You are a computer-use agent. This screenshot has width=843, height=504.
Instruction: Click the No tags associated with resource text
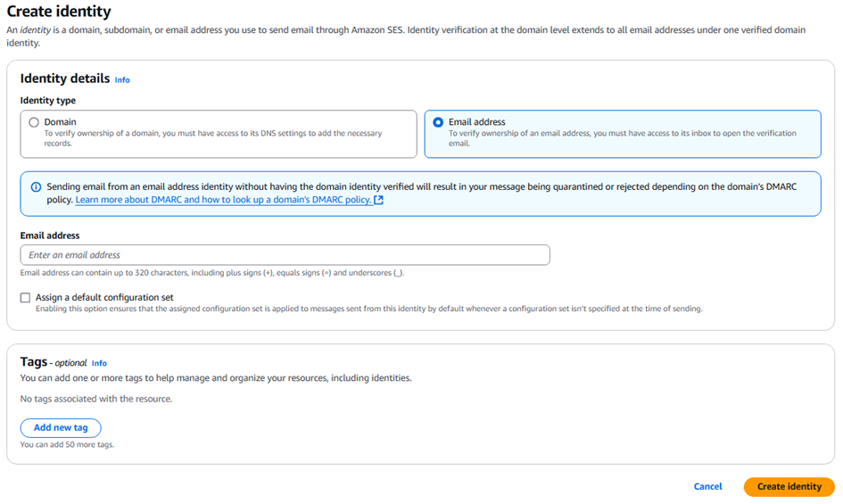(x=96, y=399)
